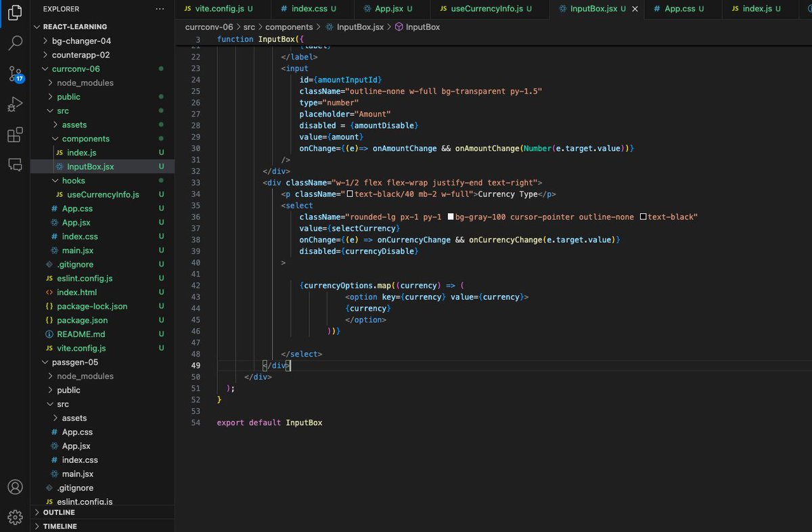Place cursor on 'export default InputBox' line
The image size is (812, 532).
(269, 422)
